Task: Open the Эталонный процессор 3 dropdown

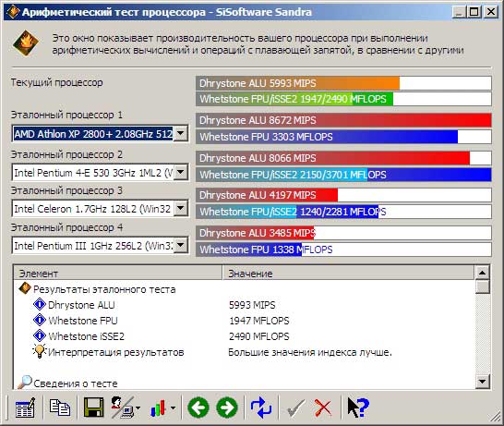Action: pos(181,208)
